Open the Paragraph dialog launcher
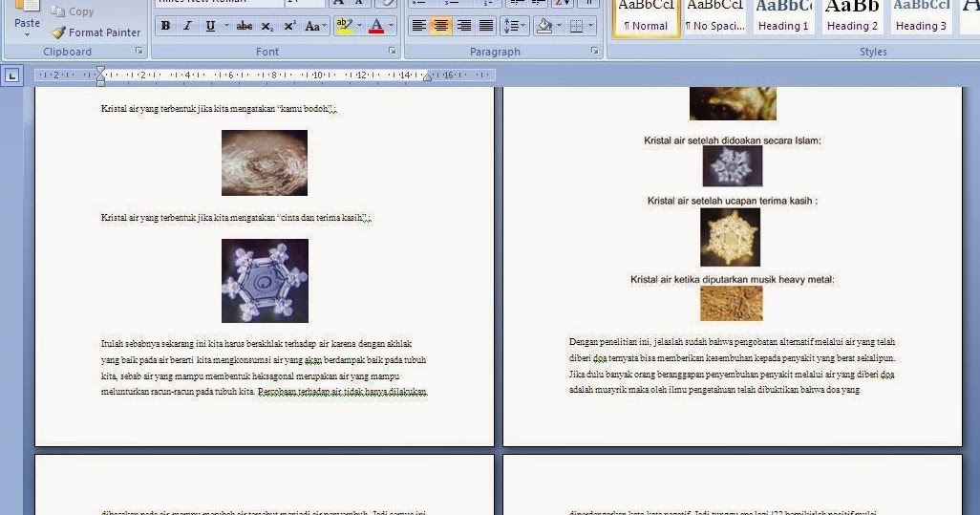Screen dimensions: 980x515 click(594, 52)
